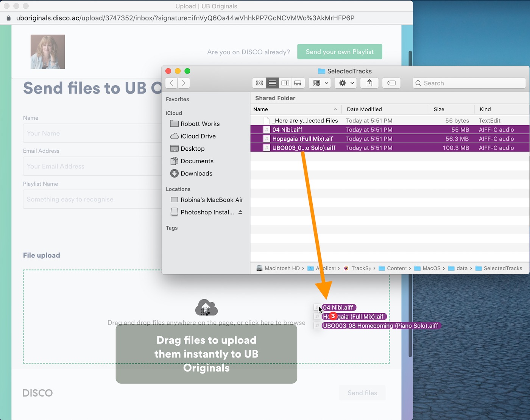Viewport: 530px width, 420px height.
Task: Click Content folder in path bar
Action: click(x=393, y=268)
